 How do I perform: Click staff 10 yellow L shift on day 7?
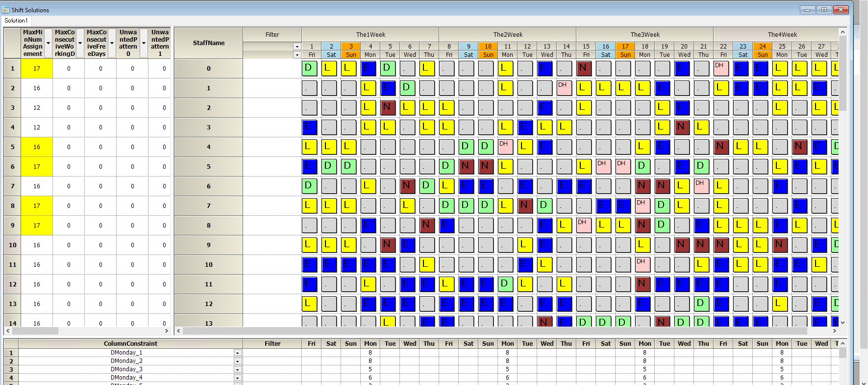[x=427, y=264]
